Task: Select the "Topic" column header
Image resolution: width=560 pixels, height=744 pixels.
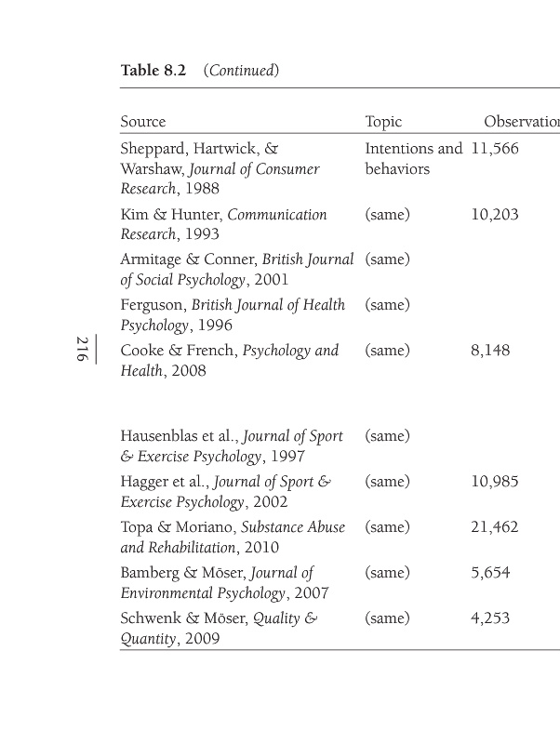Action: click(x=383, y=122)
